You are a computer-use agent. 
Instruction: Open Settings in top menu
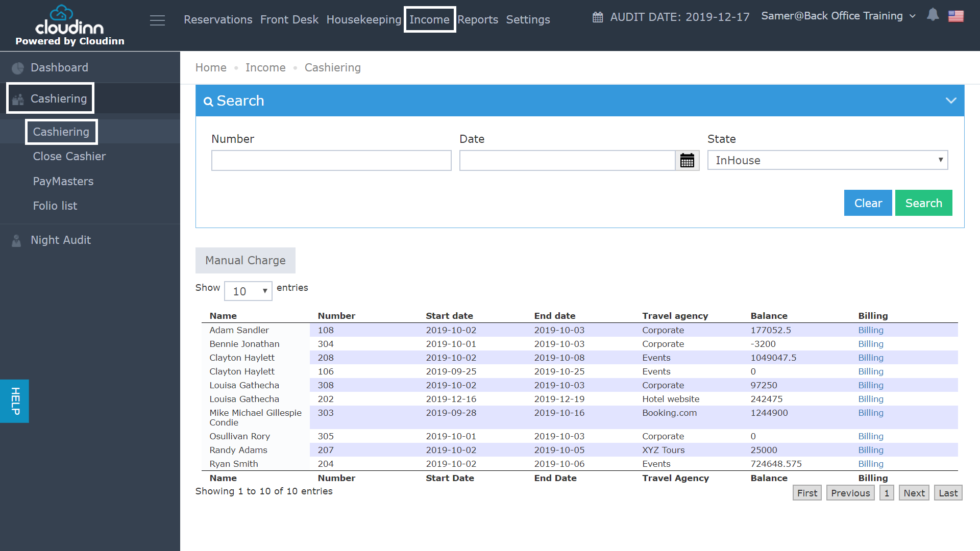click(x=528, y=19)
